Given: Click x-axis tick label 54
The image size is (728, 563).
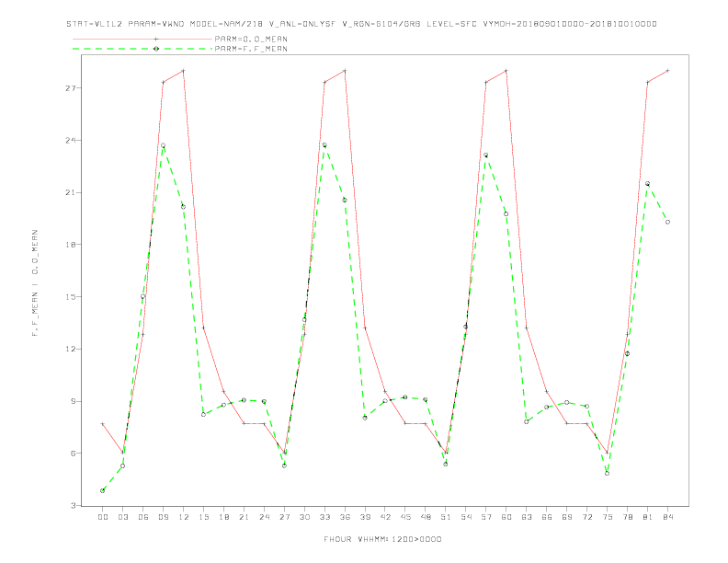Looking at the screenshot, I should click(x=466, y=517).
